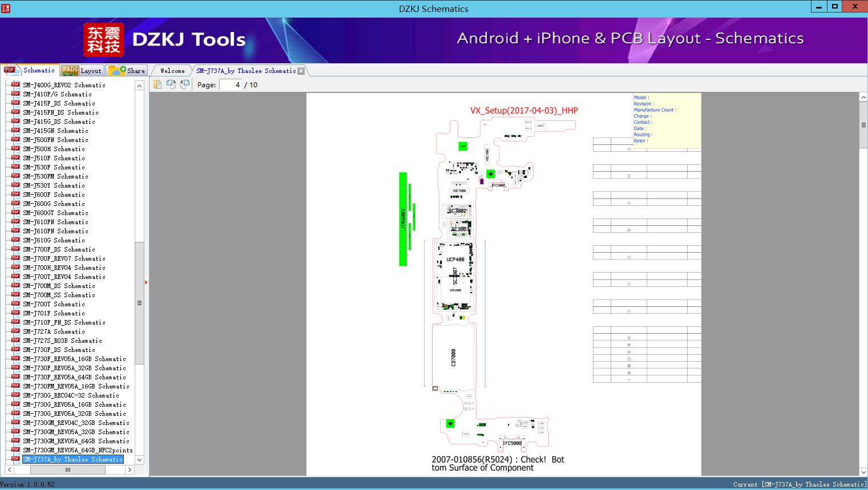This screenshot has height=490, width=868.
Task: Open the Welcome document tab
Action: pyautogui.click(x=172, y=71)
